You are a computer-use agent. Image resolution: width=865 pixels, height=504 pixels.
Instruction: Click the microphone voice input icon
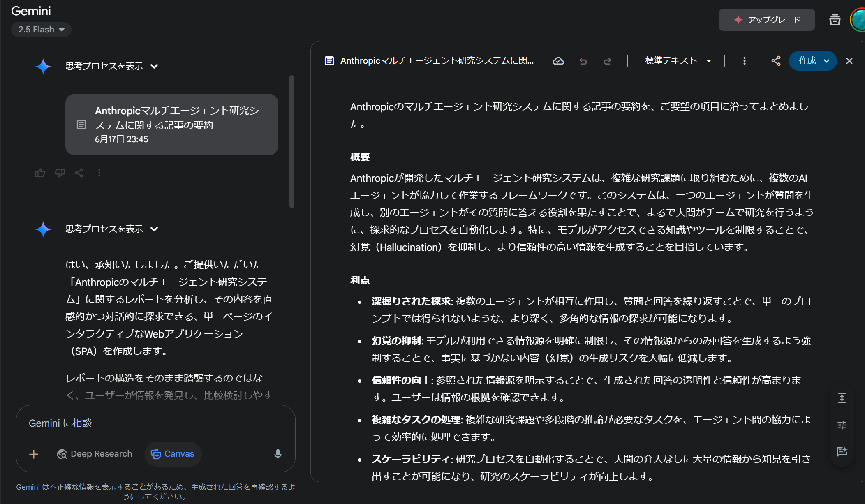(278, 454)
